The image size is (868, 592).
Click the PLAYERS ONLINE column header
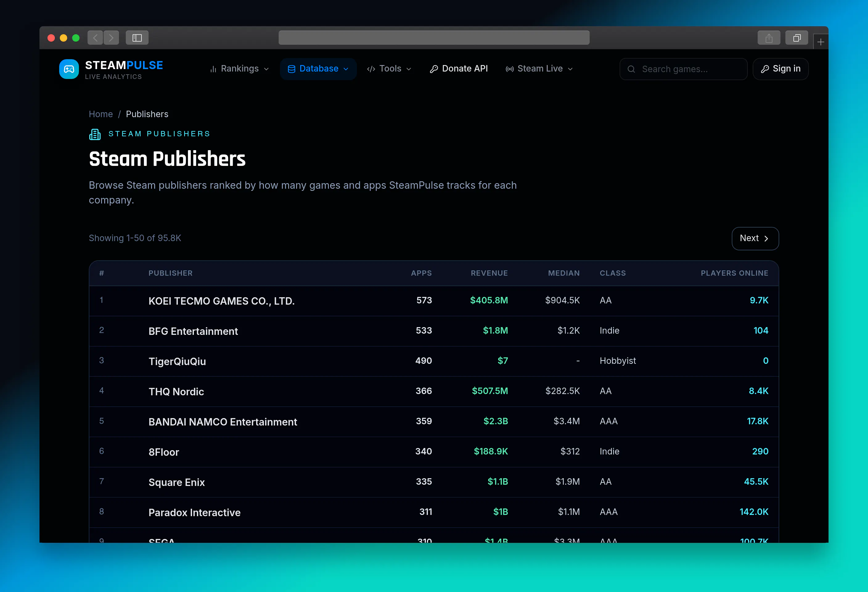[734, 273]
